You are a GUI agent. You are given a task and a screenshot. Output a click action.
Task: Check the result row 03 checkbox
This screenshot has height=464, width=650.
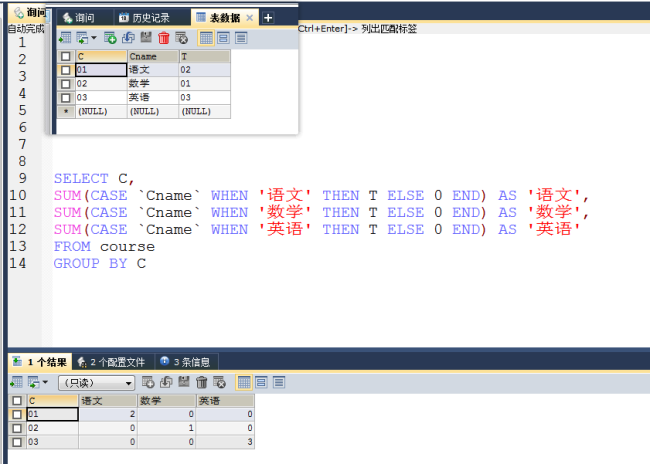coord(17,442)
